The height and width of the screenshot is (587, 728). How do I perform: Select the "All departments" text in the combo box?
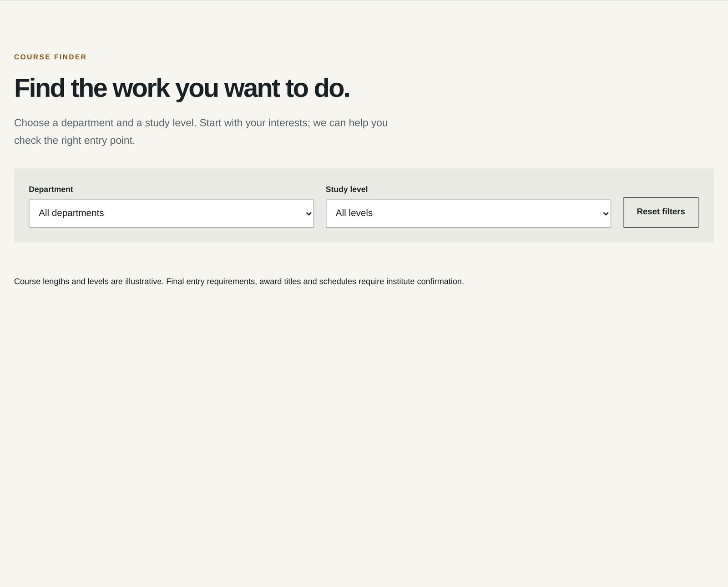tap(71, 213)
